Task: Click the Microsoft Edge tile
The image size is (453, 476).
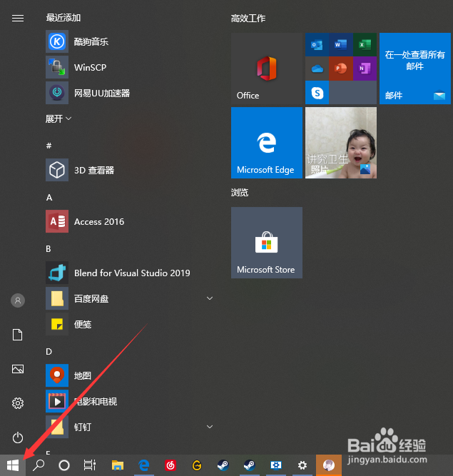Action: point(267,143)
